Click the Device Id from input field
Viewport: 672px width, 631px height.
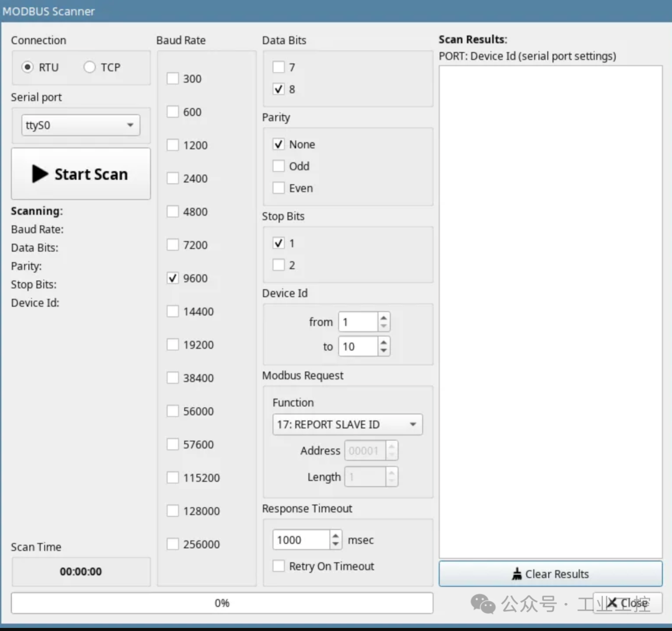358,322
